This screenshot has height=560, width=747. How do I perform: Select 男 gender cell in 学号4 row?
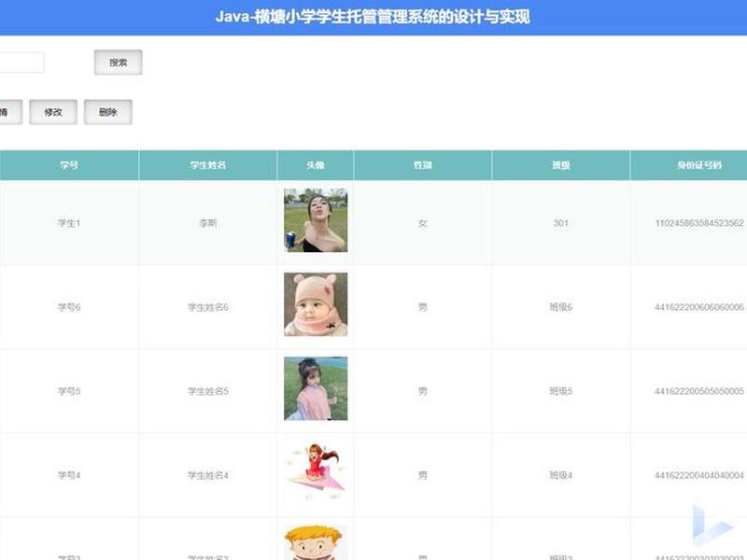click(x=423, y=475)
